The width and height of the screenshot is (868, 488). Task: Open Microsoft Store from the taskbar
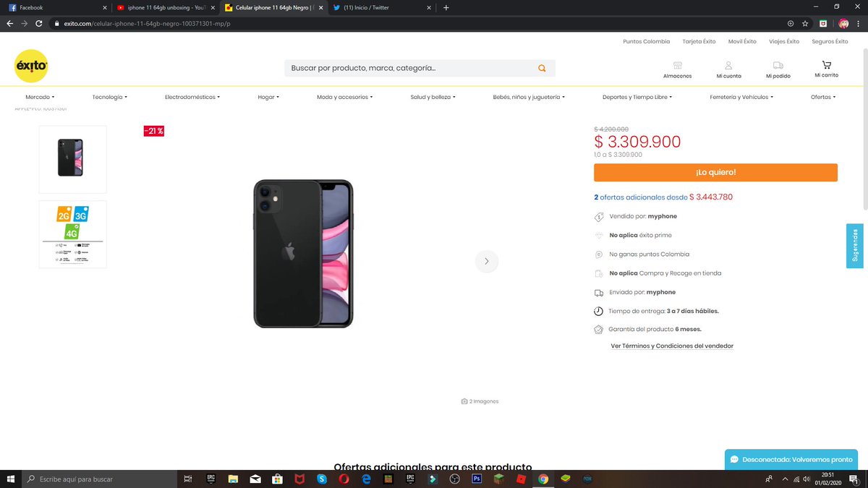pyautogui.click(x=277, y=479)
